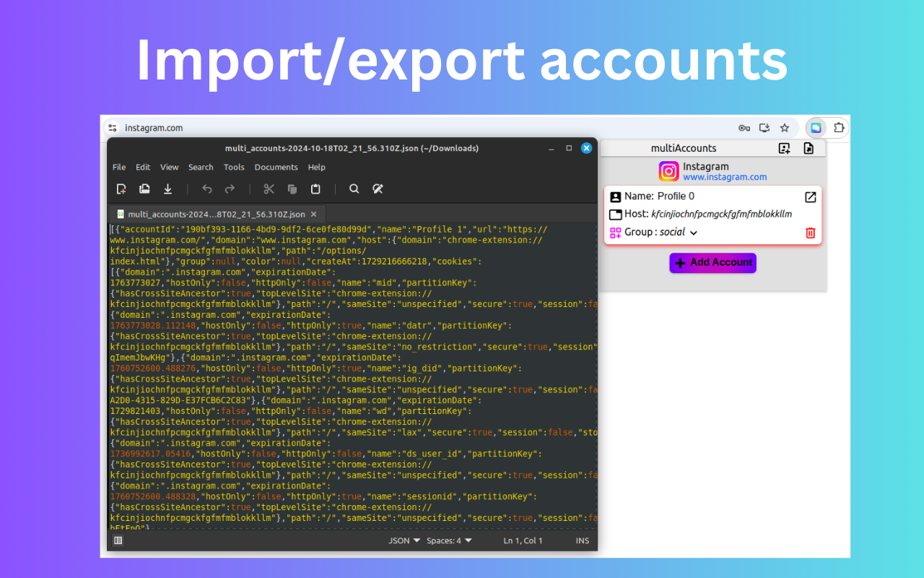This screenshot has width=924, height=578.
Task: Open the Spaces: 4 indentation dropdown
Action: point(449,540)
